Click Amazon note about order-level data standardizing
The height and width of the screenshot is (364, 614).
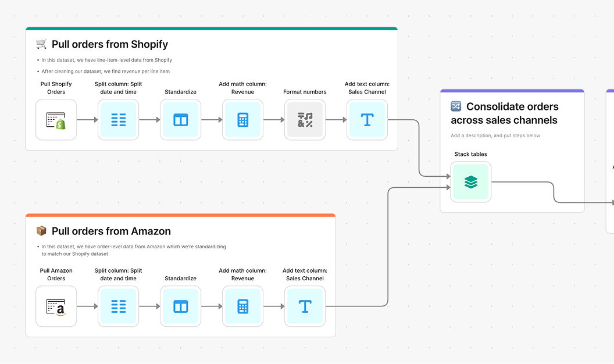(134, 250)
